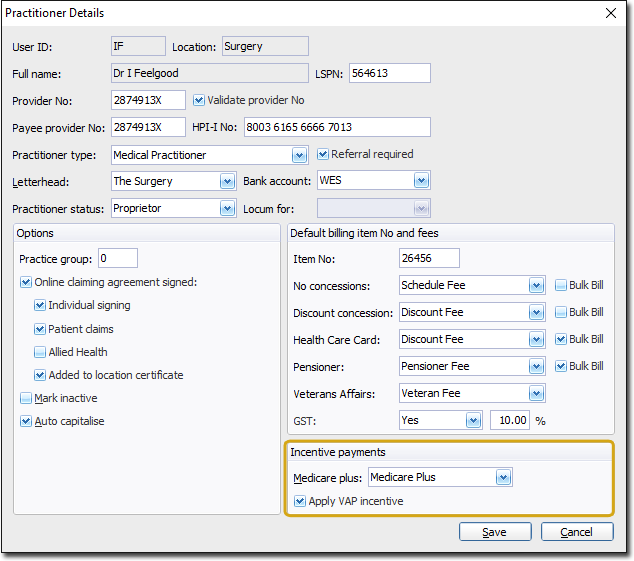Open the Bank account dropdown
The height and width of the screenshot is (561, 634).
(421, 181)
